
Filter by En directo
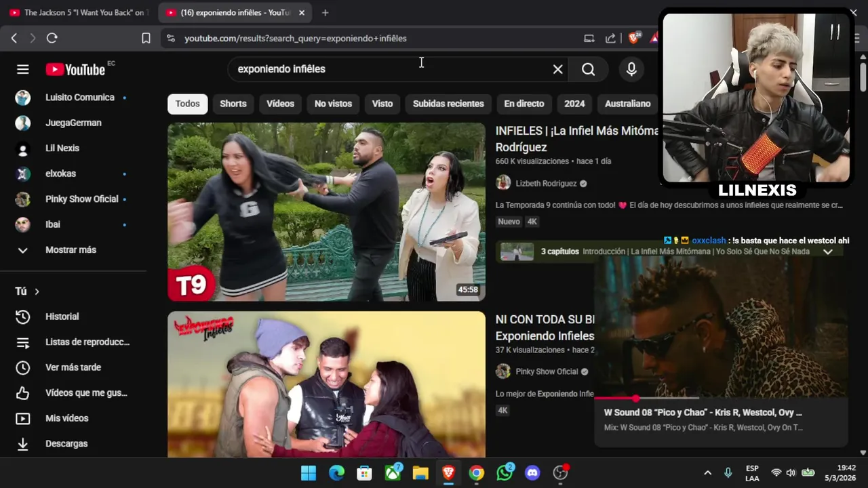tap(524, 104)
